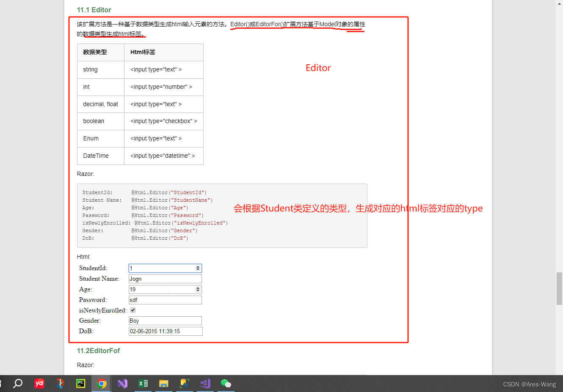Open PyCharm from the taskbar
Image resolution: width=563 pixels, height=392 pixels.
click(80, 384)
